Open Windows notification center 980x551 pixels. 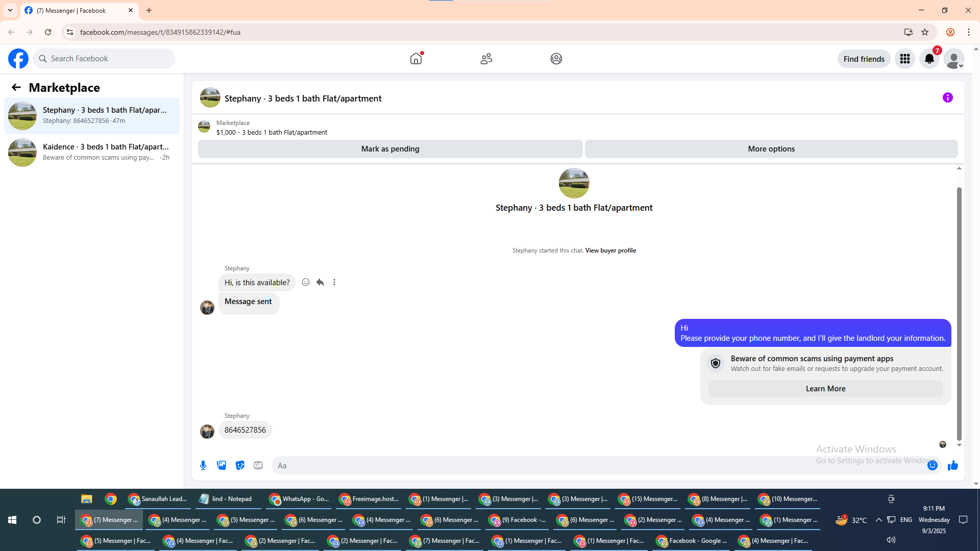[x=963, y=520]
